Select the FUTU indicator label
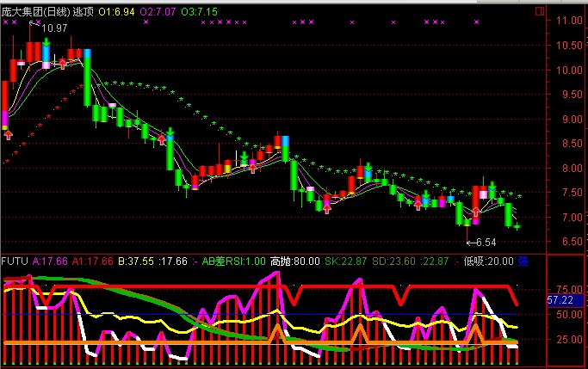The width and height of the screenshot is (588, 369). coord(15,261)
